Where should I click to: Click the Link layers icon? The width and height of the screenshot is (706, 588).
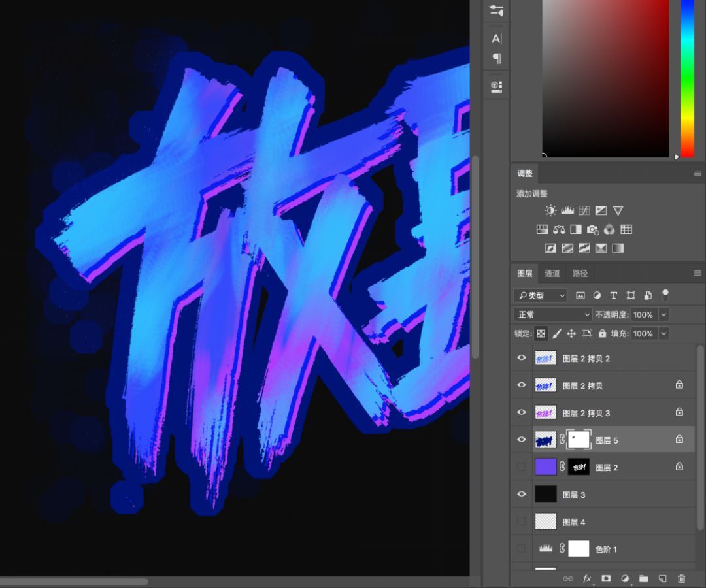[x=566, y=579]
